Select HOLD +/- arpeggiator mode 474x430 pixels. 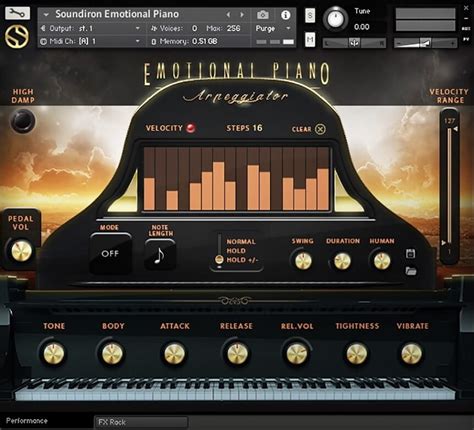coord(242,260)
